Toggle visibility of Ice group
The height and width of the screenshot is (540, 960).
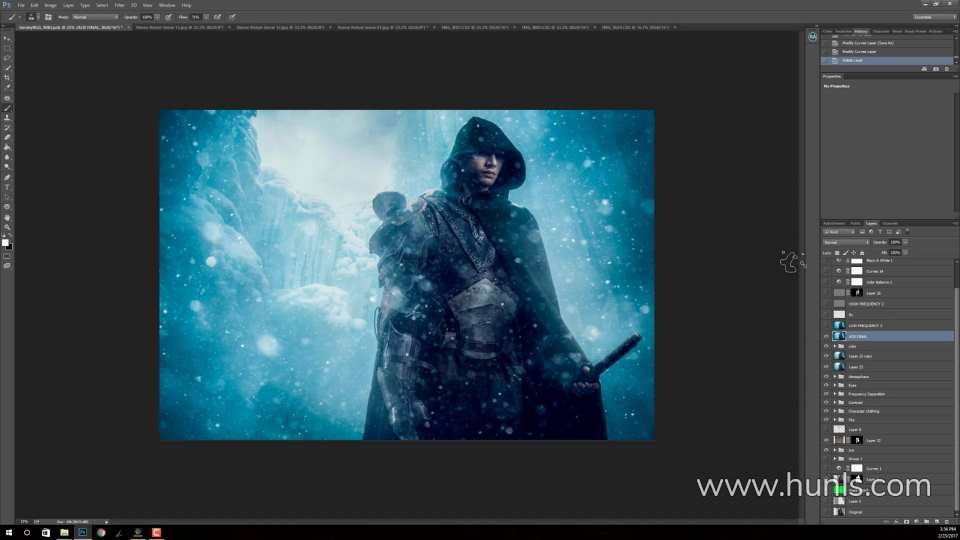pyautogui.click(x=827, y=450)
